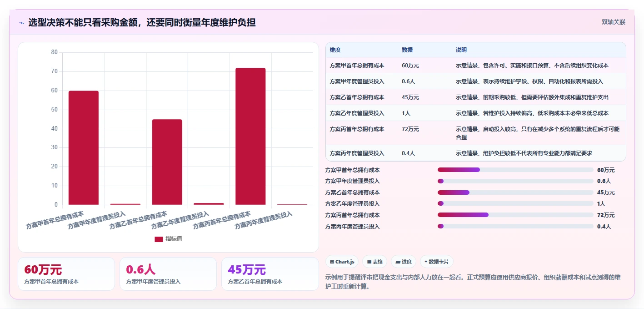The height and width of the screenshot is (309, 644).
Task: Click the 方案丙年度管理员投入 label under the chart
Action: [264, 220]
